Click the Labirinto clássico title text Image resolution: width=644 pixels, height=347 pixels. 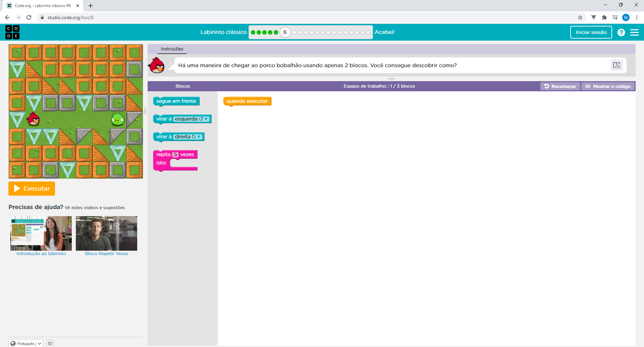(x=223, y=32)
